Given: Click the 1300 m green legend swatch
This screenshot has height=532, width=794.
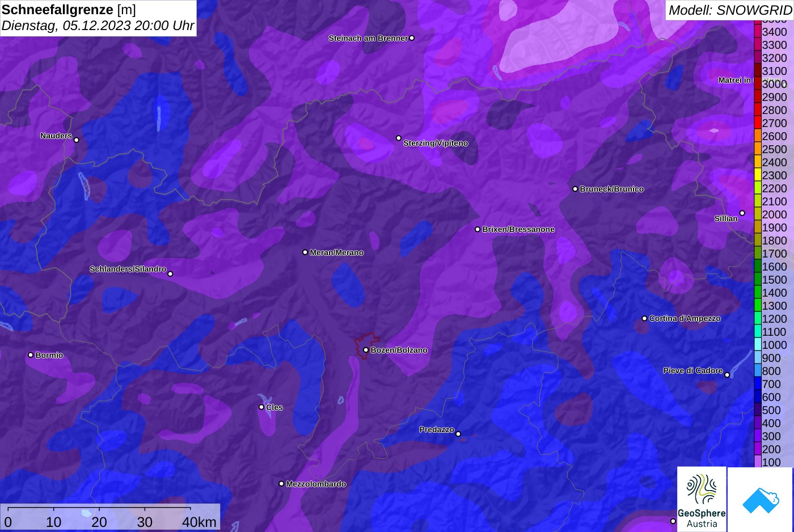Looking at the screenshot, I should coord(757,306).
